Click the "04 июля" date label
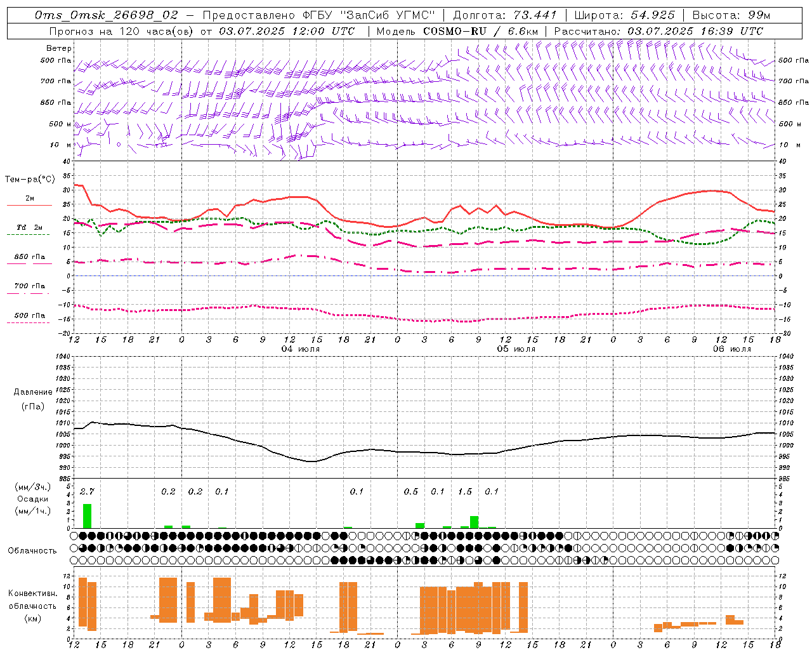 (x=301, y=349)
